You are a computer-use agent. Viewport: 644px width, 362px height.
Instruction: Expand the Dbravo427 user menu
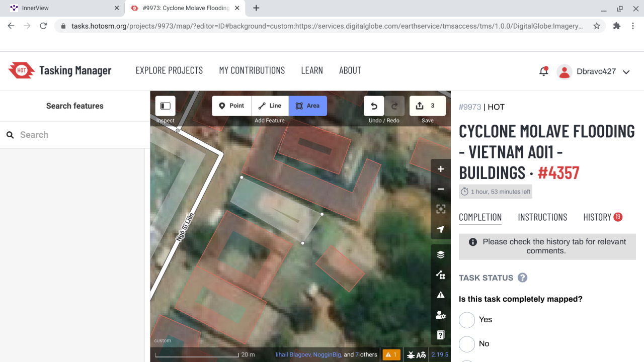594,72
